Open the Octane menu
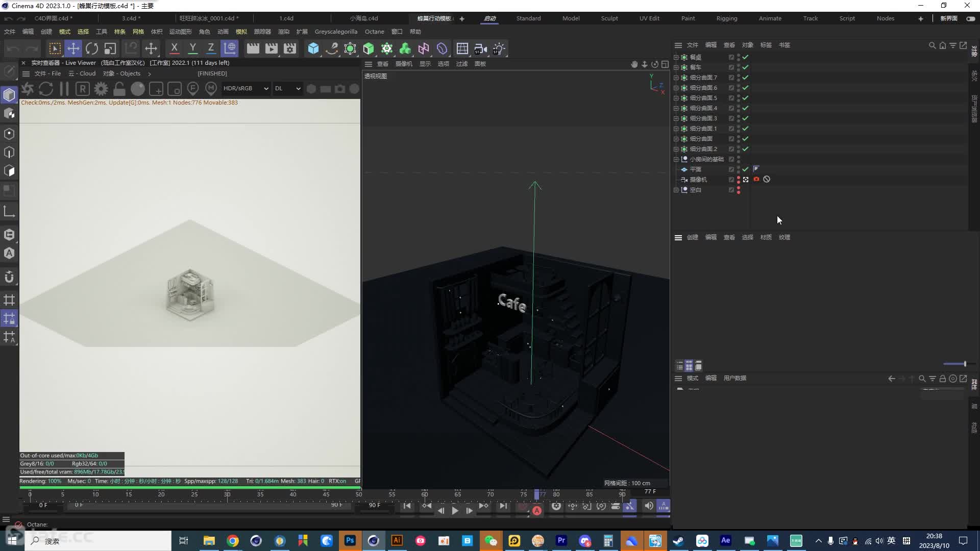The height and width of the screenshot is (551, 980). [x=374, y=32]
